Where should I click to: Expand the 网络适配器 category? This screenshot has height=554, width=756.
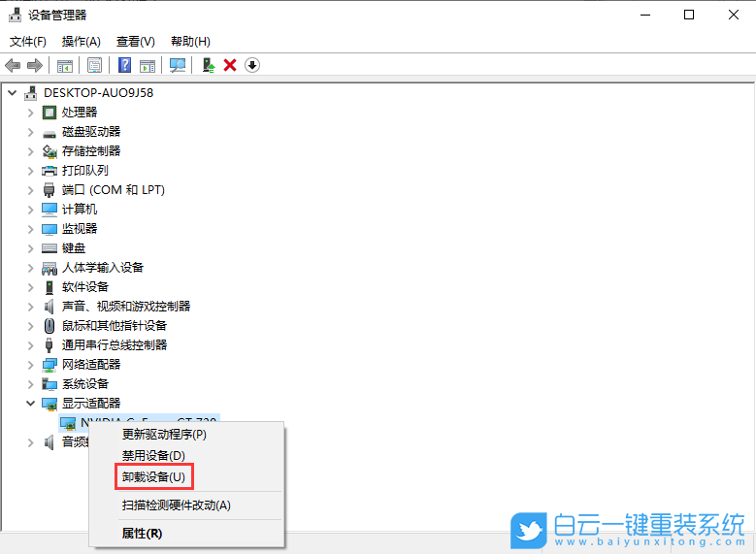coord(31,365)
